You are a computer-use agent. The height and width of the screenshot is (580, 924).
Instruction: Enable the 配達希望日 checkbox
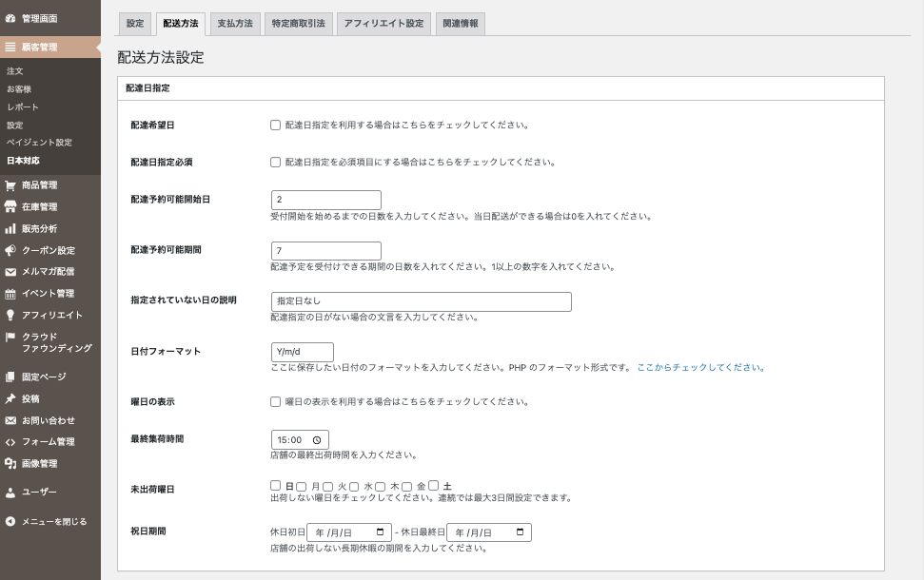pyautogui.click(x=276, y=125)
